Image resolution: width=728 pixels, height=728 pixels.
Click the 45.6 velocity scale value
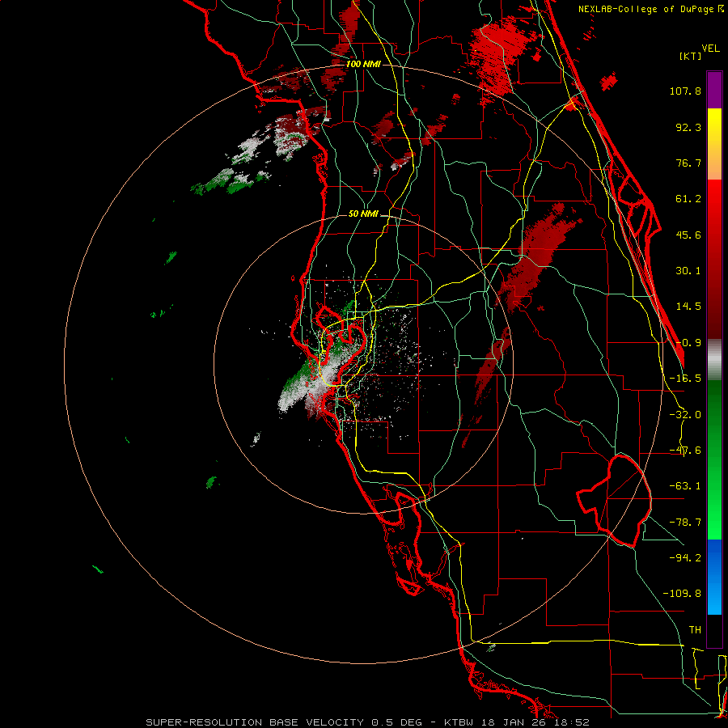pos(688,235)
